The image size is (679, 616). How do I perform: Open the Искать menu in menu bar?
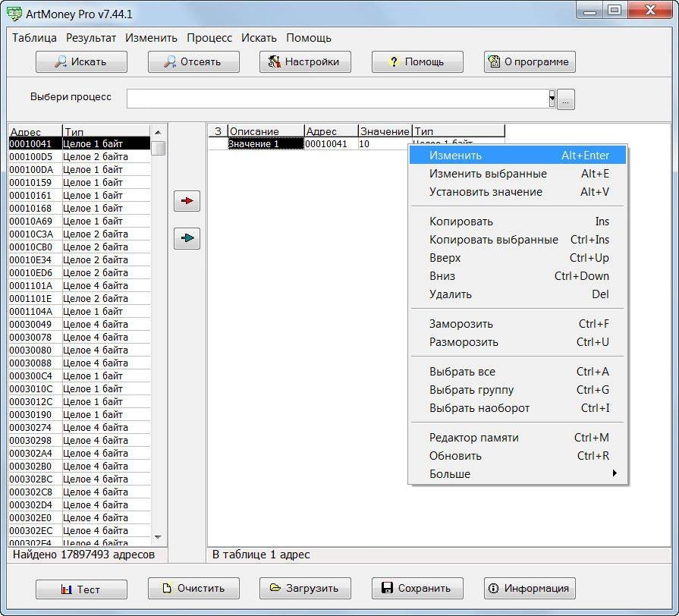(259, 38)
